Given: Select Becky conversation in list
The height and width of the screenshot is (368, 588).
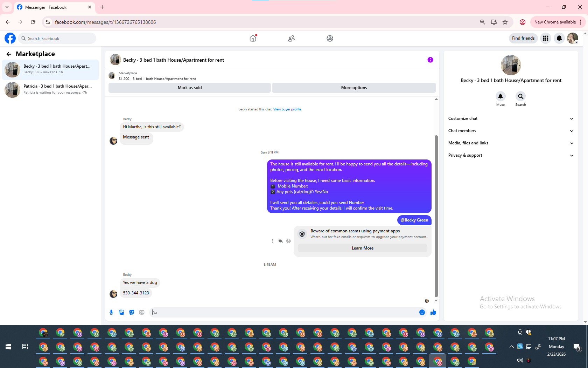Looking at the screenshot, I should coord(50,69).
